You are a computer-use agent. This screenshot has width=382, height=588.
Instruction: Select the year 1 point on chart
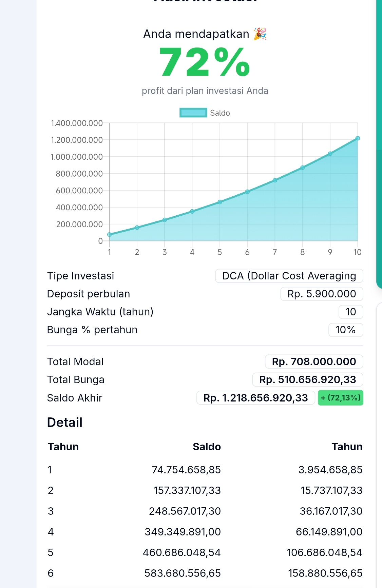pyautogui.click(x=109, y=234)
